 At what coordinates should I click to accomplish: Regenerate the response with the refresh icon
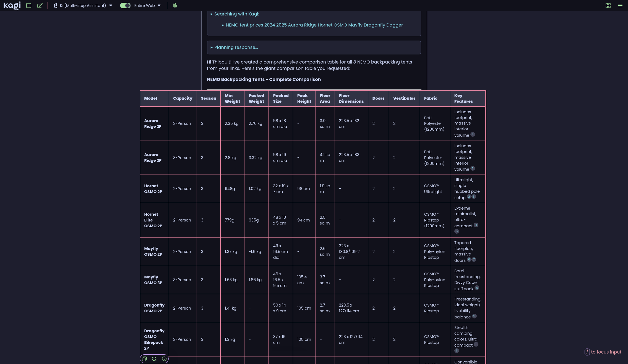click(x=154, y=359)
